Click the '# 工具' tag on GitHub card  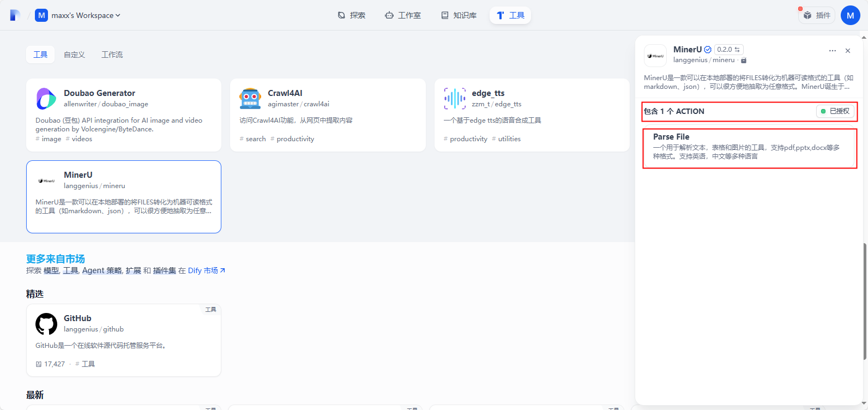click(85, 364)
